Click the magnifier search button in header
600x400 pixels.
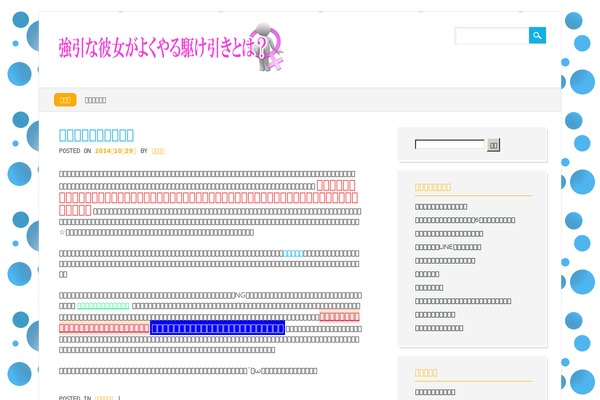pos(537,36)
